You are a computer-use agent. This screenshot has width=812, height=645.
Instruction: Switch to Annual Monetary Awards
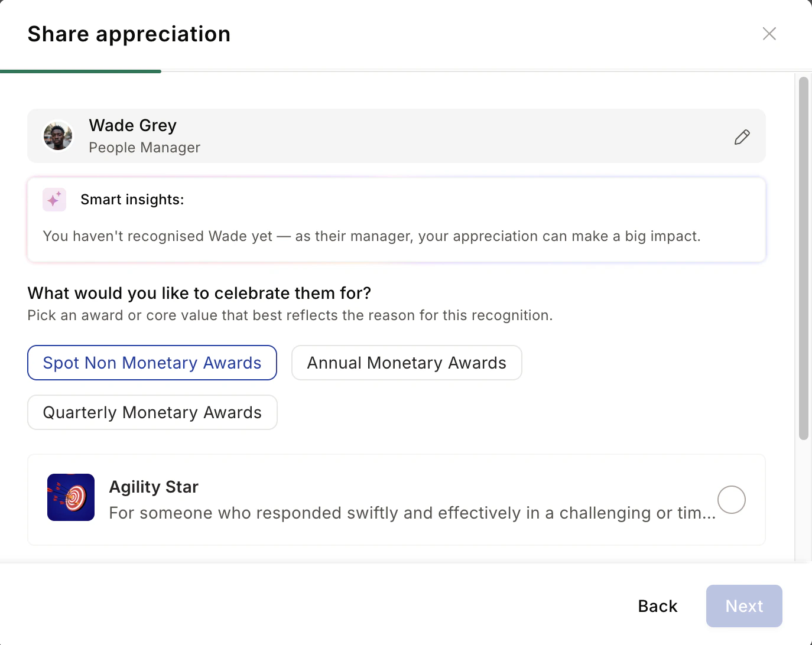(x=407, y=363)
